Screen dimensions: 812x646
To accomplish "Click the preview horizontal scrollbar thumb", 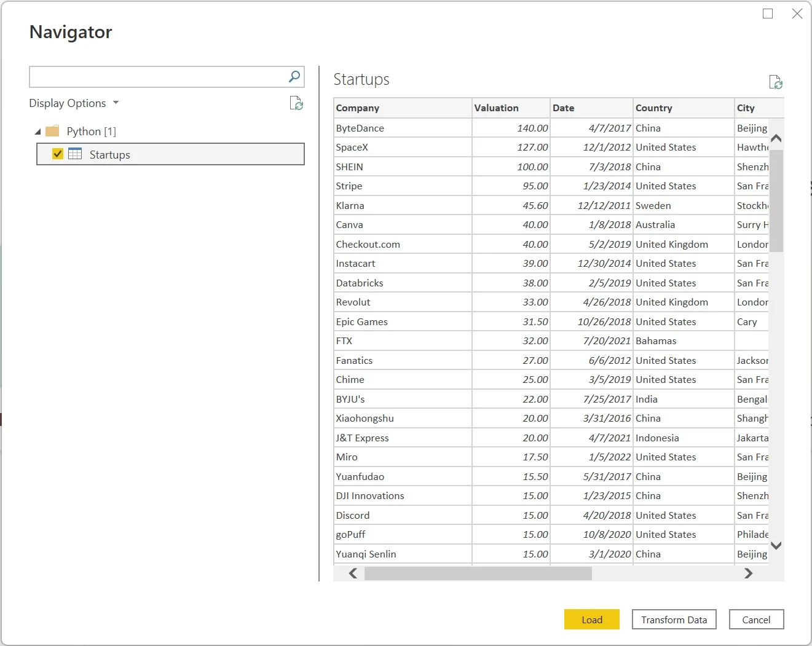I will (x=478, y=573).
